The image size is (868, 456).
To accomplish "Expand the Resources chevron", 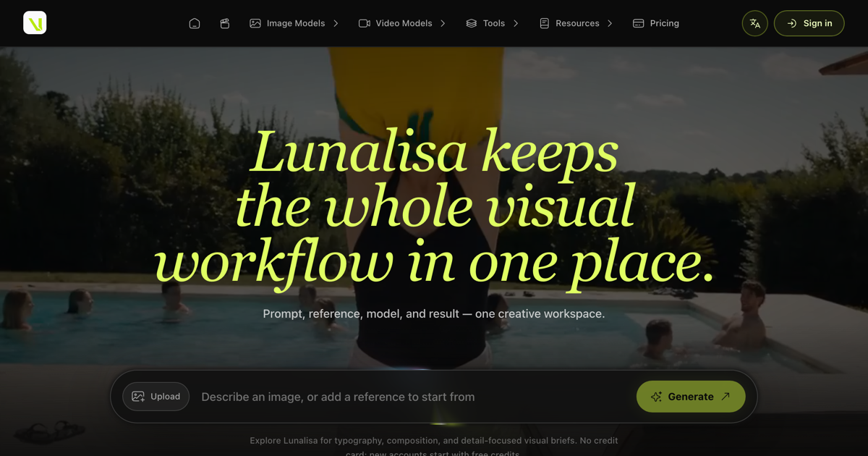I will (610, 23).
